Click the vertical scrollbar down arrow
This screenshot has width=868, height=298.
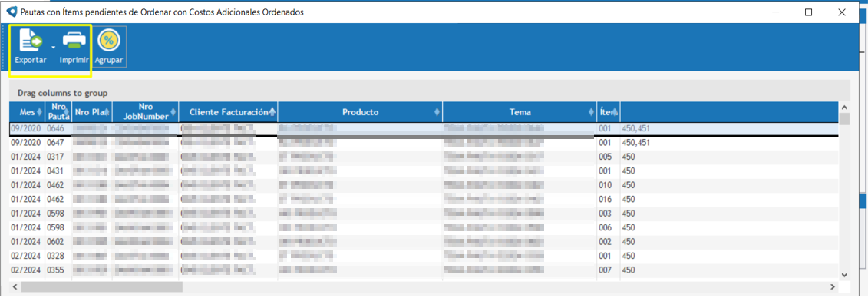coord(844,275)
